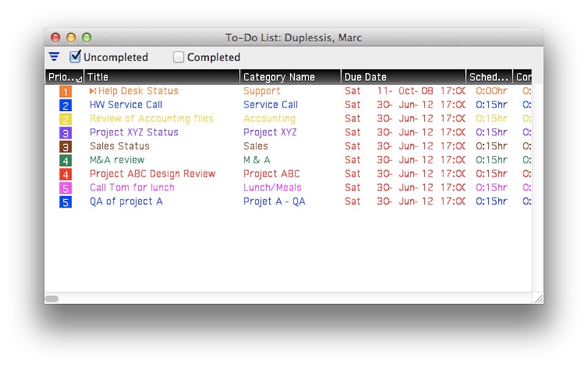Click the Support category cell
Screen dimensions: 588x368
coord(262,91)
